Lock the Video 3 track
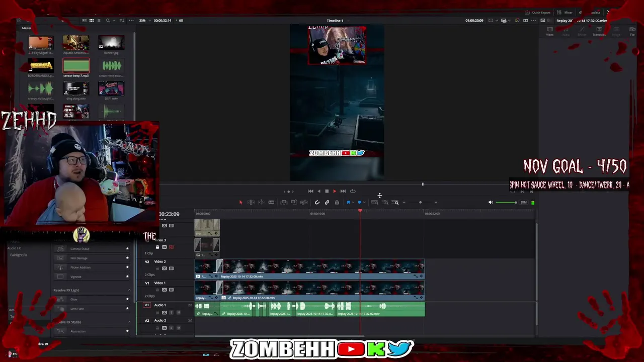This screenshot has width=644, height=362. click(157, 247)
